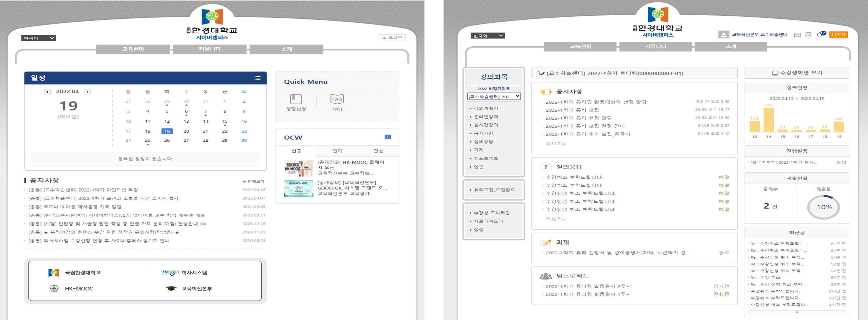Click the checkbox task icon in header

(x=808, y=35)
